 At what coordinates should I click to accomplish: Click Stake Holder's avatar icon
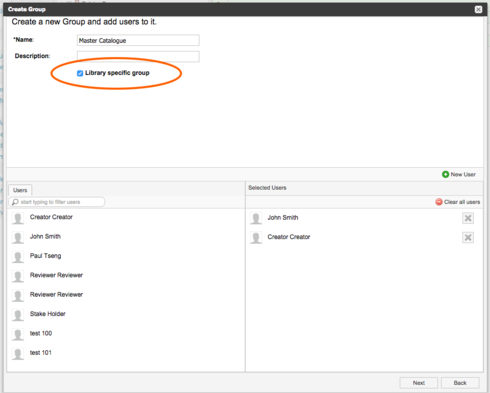18,315
